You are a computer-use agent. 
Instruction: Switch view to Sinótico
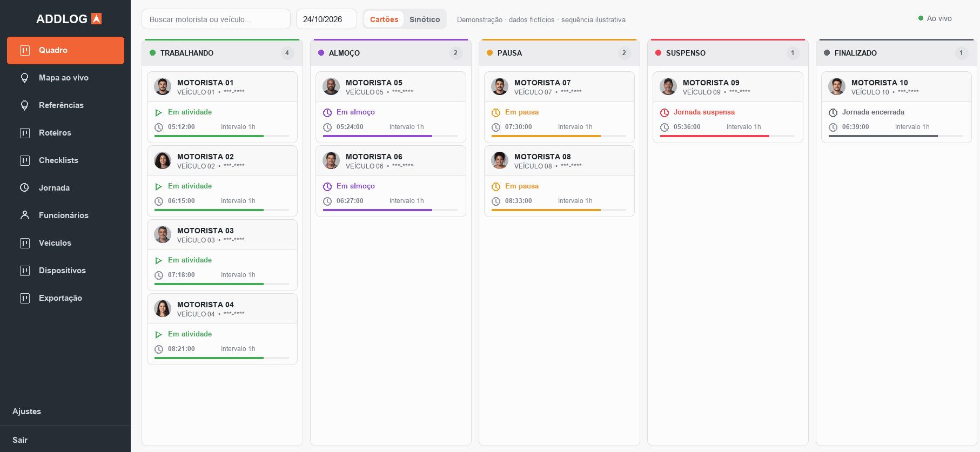coord(425,19)
